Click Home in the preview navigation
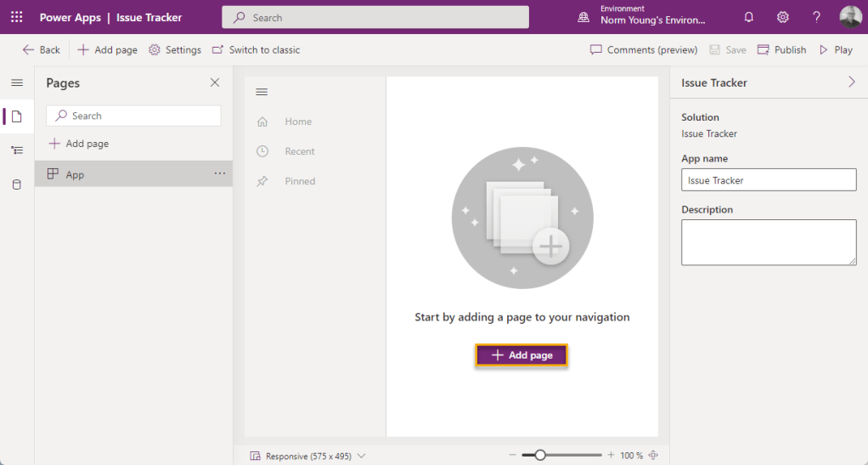 click(298, 122)
